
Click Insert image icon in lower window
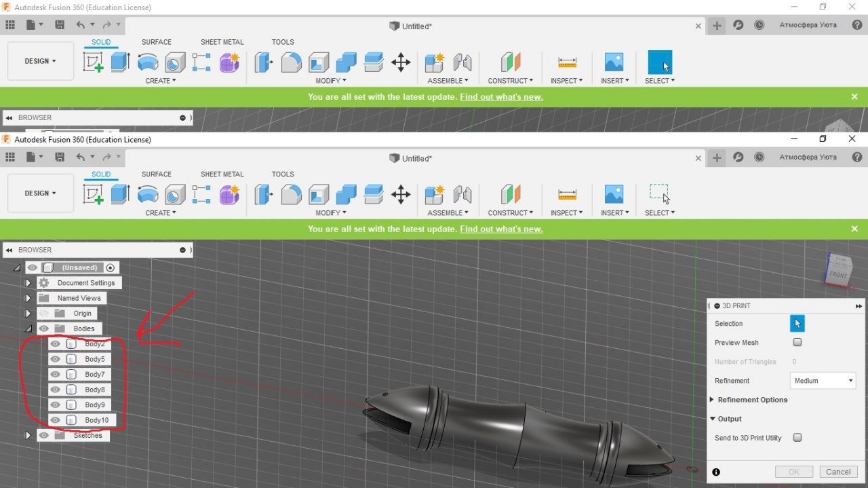614,195
